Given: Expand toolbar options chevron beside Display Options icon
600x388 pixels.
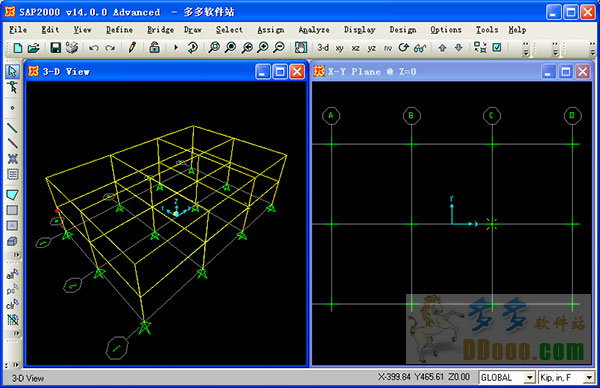Looking at the screenshot, I should click(x=526, y=49).
